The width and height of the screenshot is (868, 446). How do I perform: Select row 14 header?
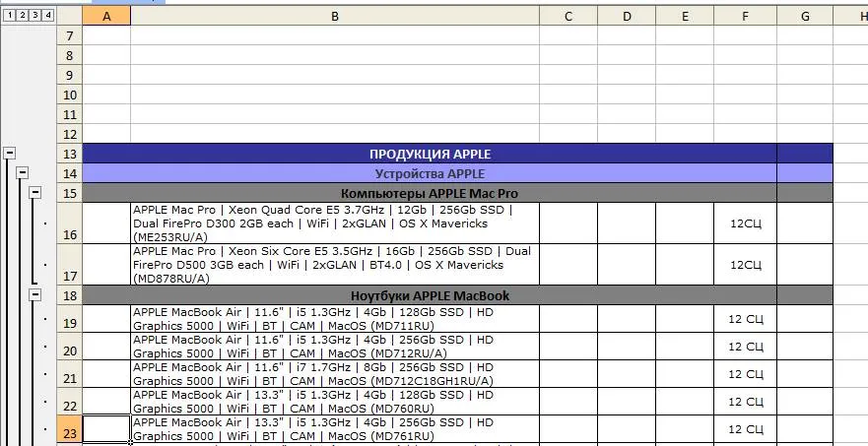[x=69, y=173]
